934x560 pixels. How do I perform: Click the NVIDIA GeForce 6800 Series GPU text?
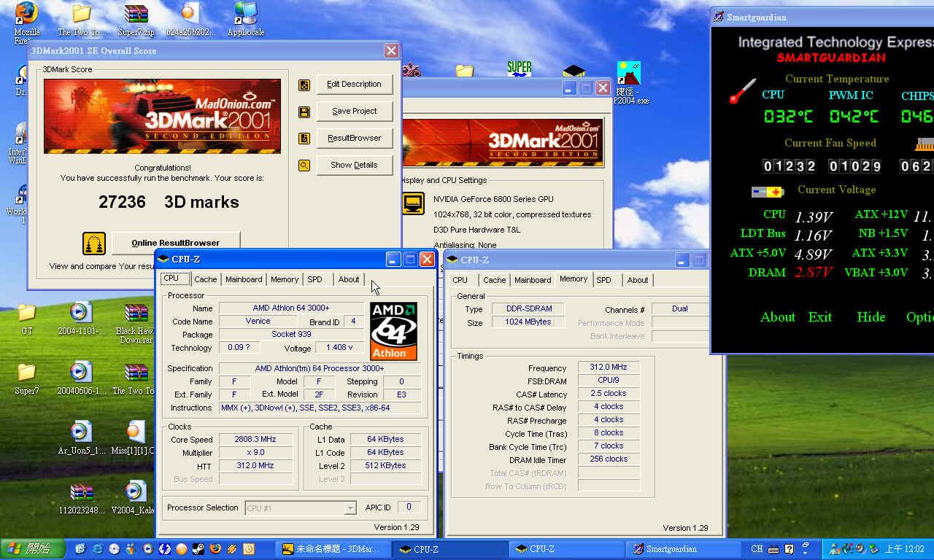493,199
